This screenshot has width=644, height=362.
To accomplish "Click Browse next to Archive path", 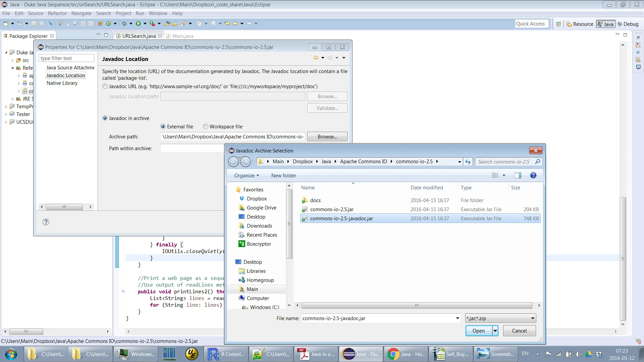I will pos(327,136).
